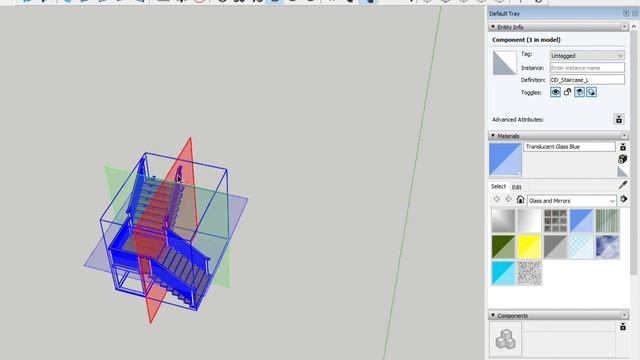The width and height of the screenshot is (640, 360).
Task: Pick the sky reflection glass swatch
Action: pyautogui.click(x=607, y=247)
